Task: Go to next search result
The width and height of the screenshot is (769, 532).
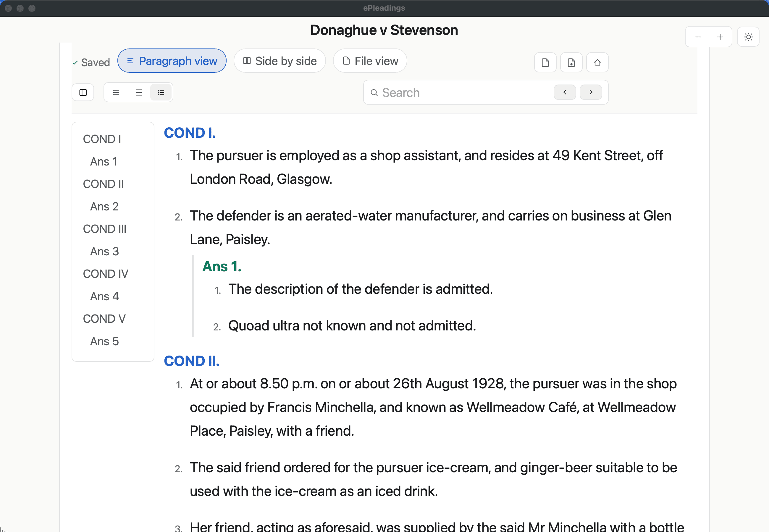Action: 591,92
